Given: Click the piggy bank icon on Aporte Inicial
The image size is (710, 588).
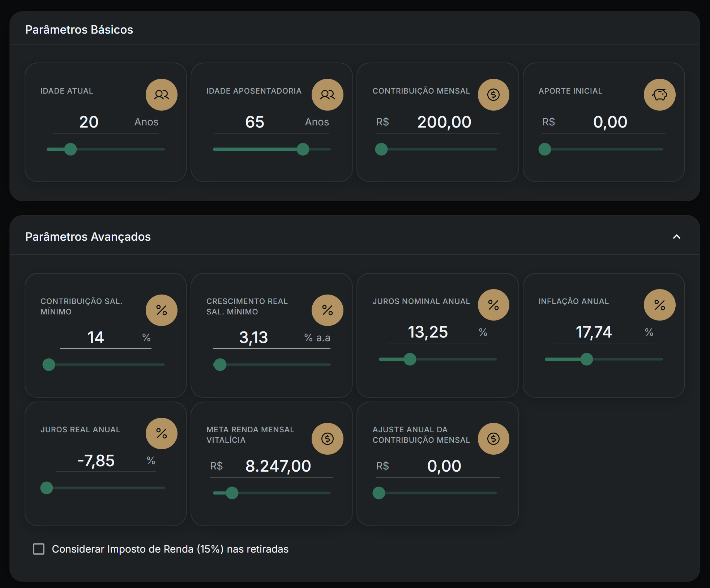Looking at the screenshot, I should coord(660,94).
